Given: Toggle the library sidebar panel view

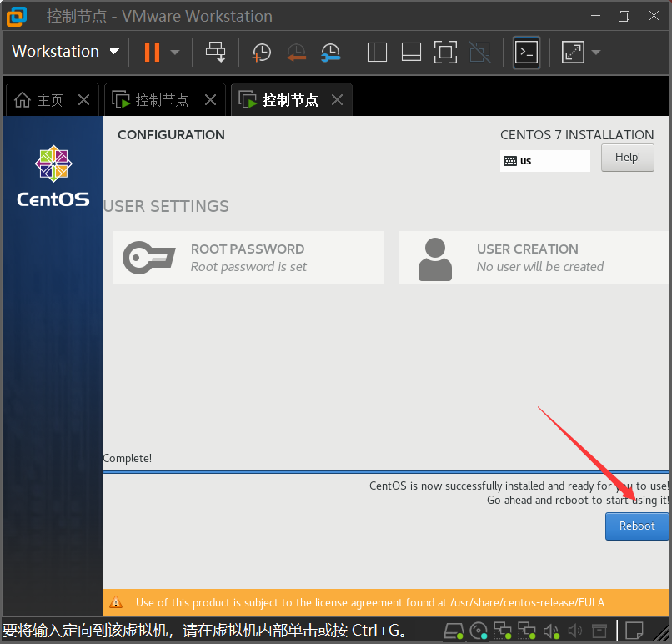Looking at the screenshot, I should tap(377, 53).
